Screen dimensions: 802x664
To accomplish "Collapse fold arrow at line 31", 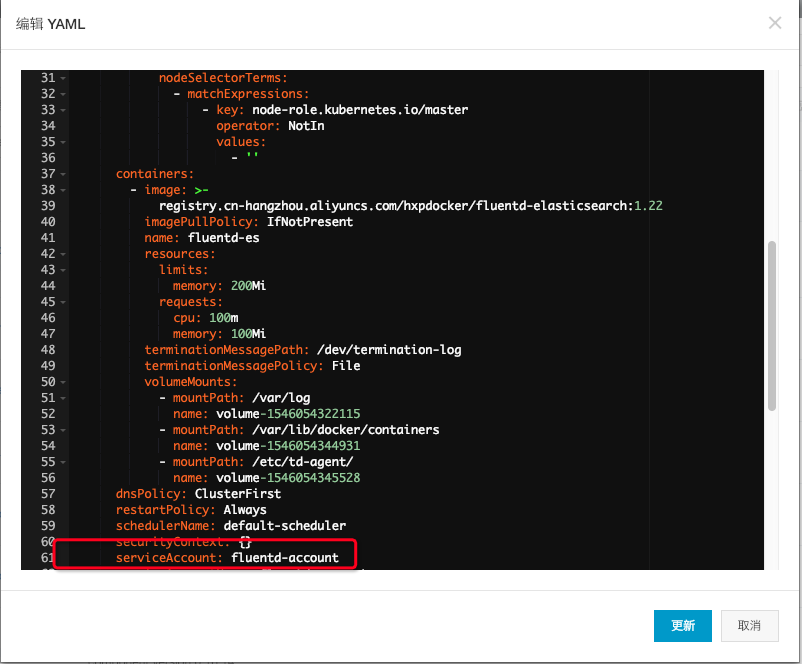I will 63,78.
